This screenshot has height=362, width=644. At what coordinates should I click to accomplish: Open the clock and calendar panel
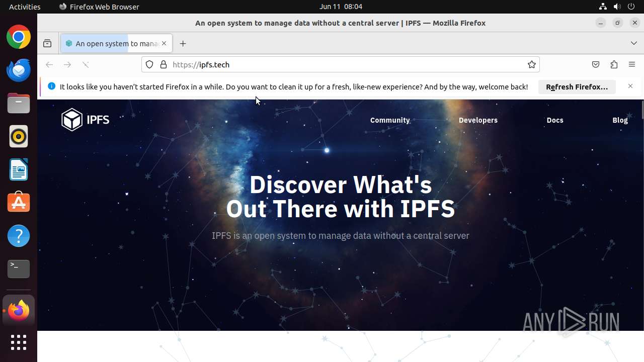pyautogui.click(x=341, y=7)
